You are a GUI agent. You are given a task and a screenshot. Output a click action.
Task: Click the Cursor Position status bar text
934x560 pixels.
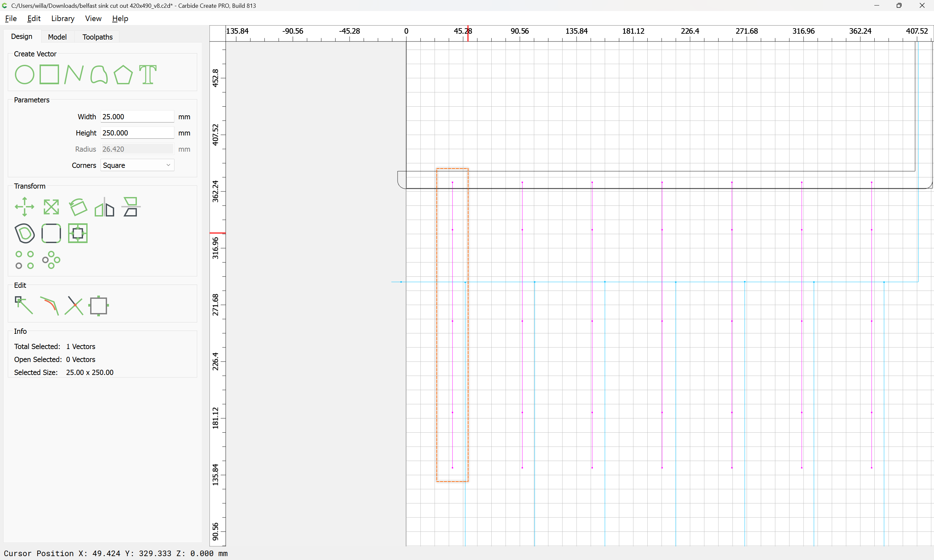pyautogui.click(x=116, y=553)
